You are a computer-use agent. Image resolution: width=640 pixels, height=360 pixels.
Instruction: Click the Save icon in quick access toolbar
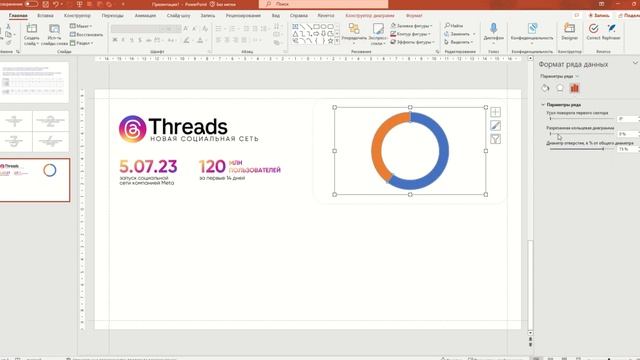(45, 4)
